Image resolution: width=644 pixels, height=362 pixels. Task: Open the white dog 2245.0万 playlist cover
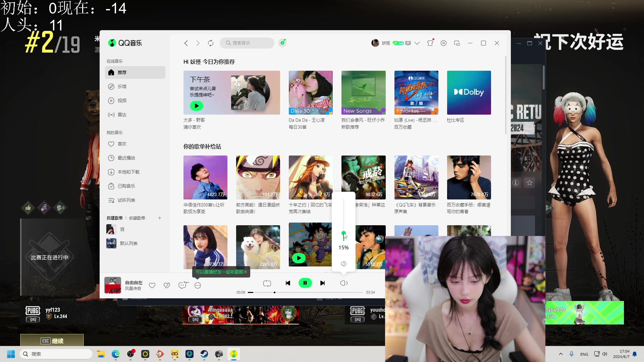258,247
